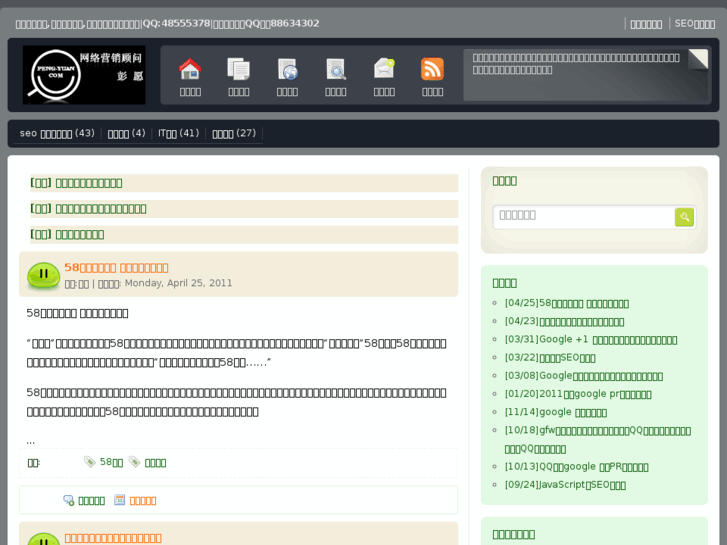Open the category with count (4)

[x=127, y=134]
